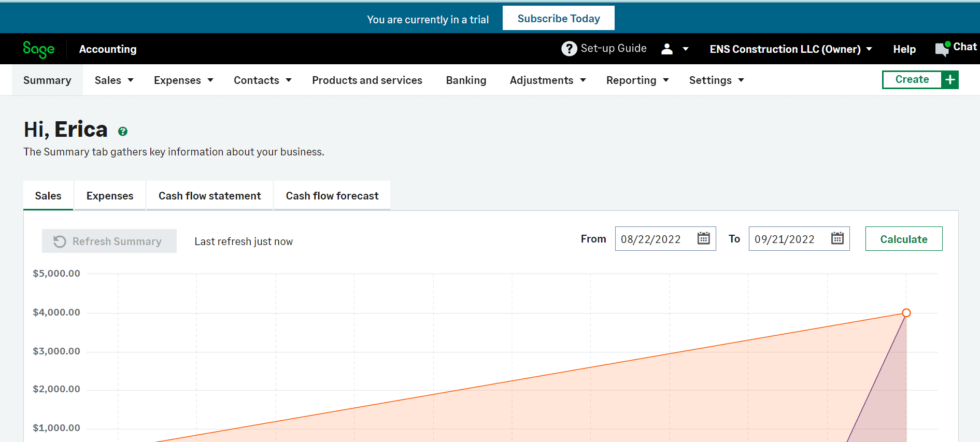Go to the Summary navigation item
The height and width of the screenshot is (442, 980).
point(47,80)
